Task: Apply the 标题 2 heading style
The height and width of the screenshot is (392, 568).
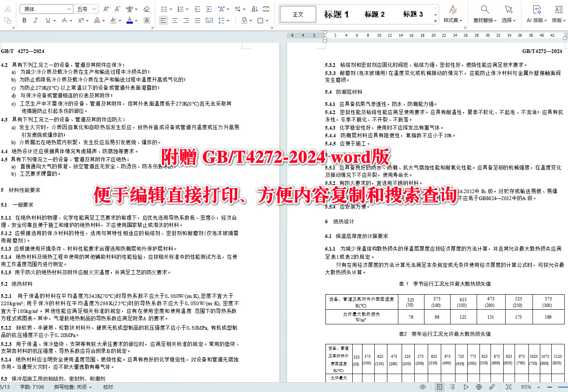Action: coord(374,14)
